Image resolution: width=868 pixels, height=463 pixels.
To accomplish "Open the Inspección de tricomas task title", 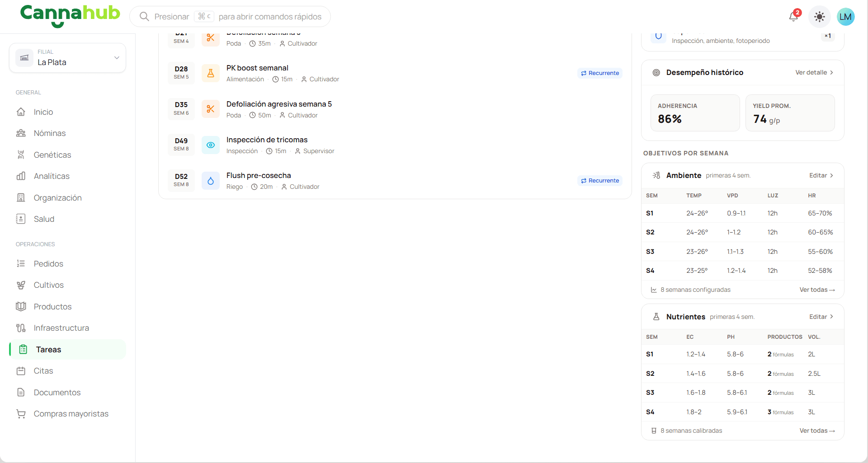I will pyautogui.click(x=267, y=140).
